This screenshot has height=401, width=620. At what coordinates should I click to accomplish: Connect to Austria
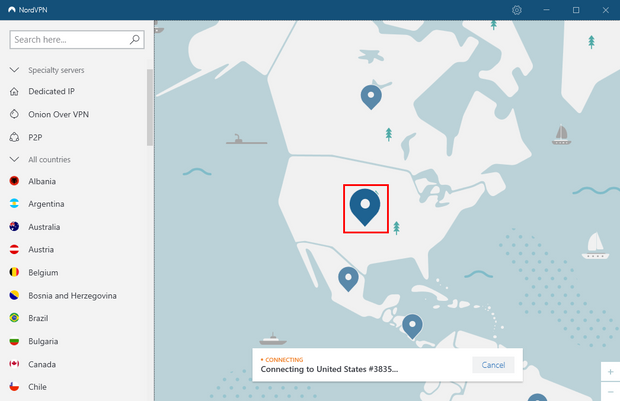point(41,250)
